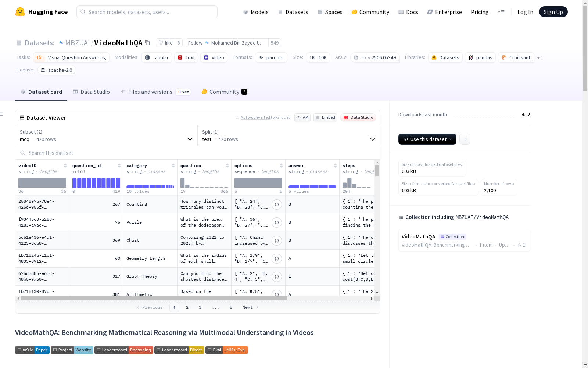Click the Visual Question Answering task tag
Screen dimensions: 588x368
coord(71,57)
